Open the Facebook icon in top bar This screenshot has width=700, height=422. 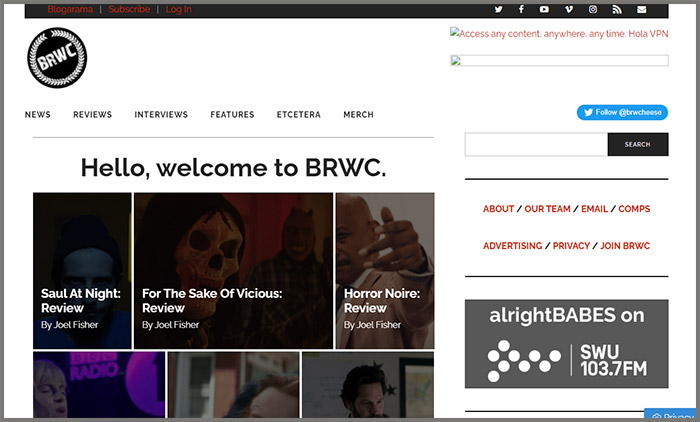521,9
